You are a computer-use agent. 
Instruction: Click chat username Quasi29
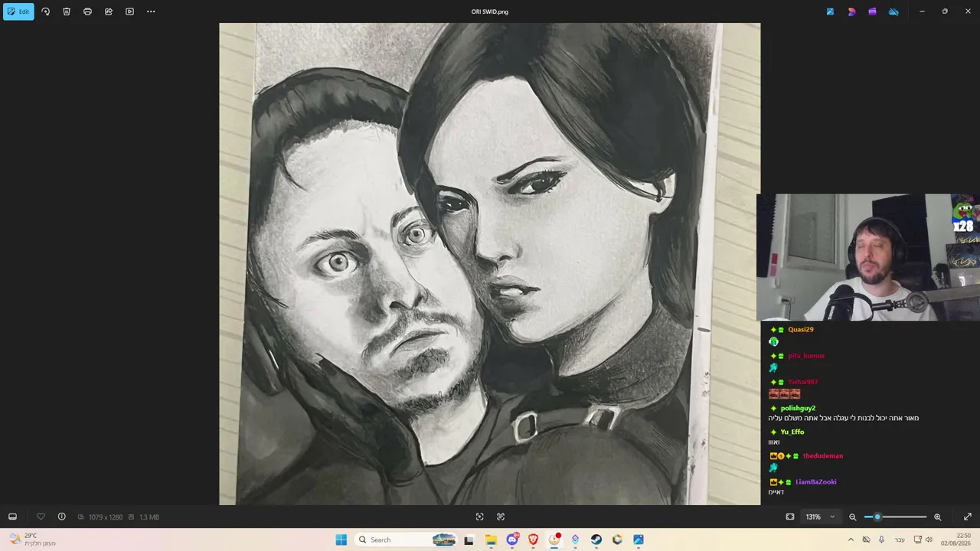pos(801,330)
